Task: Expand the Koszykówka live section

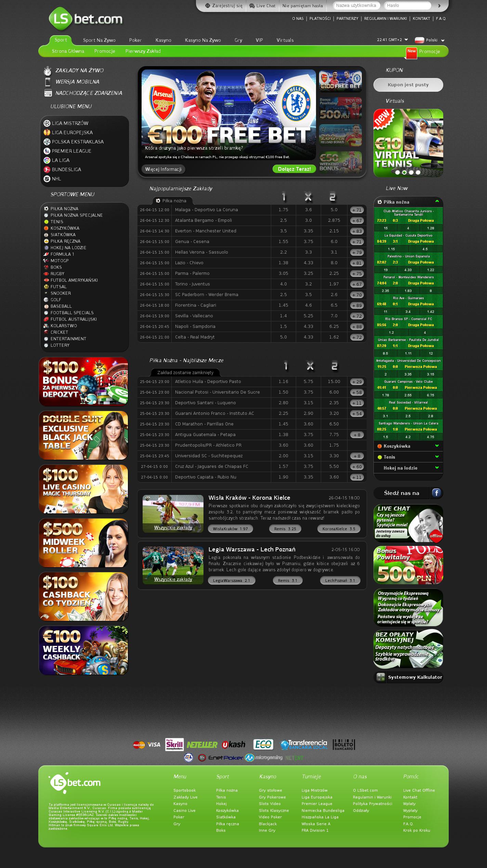Action: 437,446
